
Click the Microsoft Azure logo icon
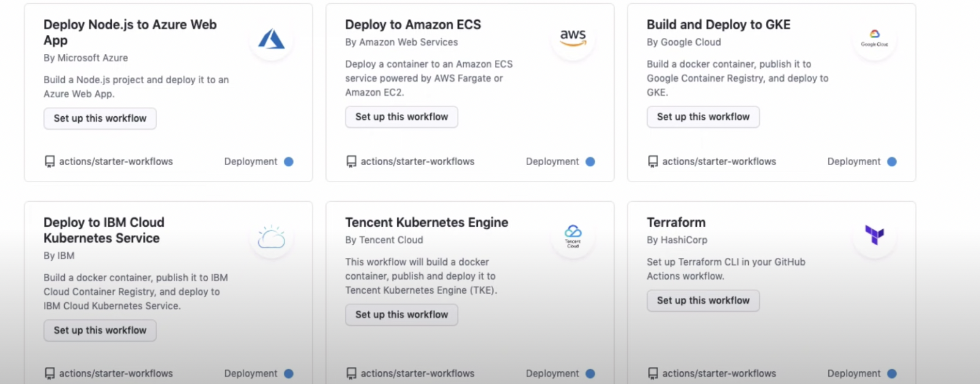[x=271, y=39]
